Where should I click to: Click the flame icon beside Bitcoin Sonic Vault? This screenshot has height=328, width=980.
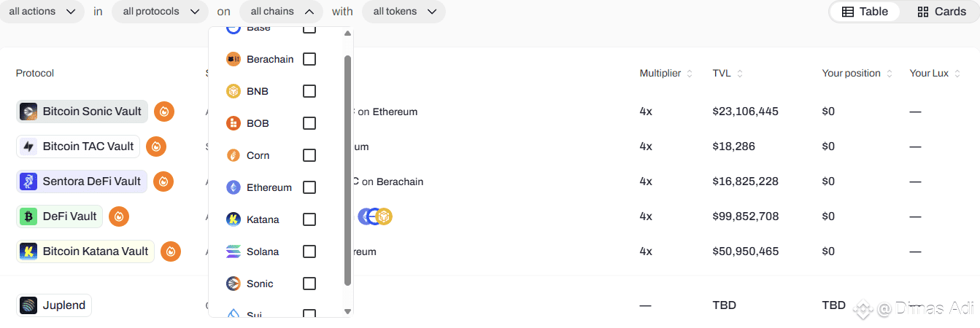click(164, 112)
